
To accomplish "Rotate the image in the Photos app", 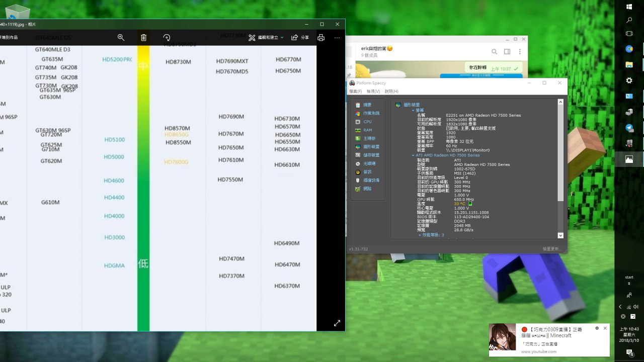I will pos(167,37).
